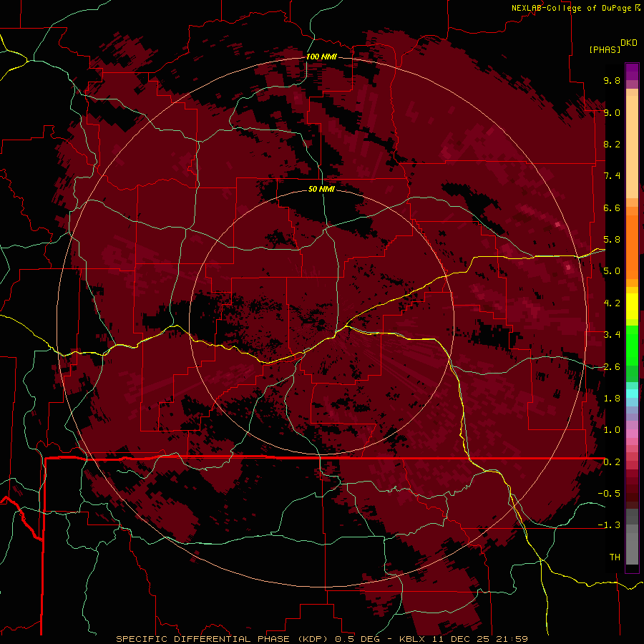Click the 5.0 value on color scale
Image resolution: width=644 pixels, height=644 pixels.
(x=612, y=271)
